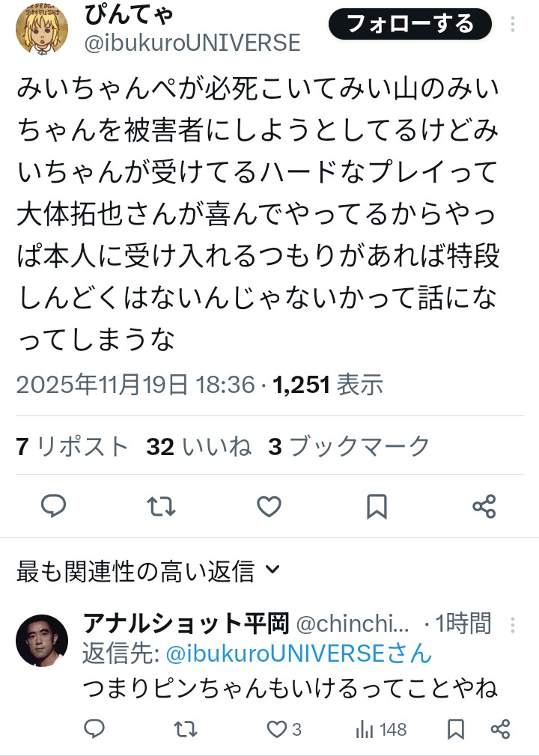
Task: Open reply author's avatar
Action: point(42,641)
